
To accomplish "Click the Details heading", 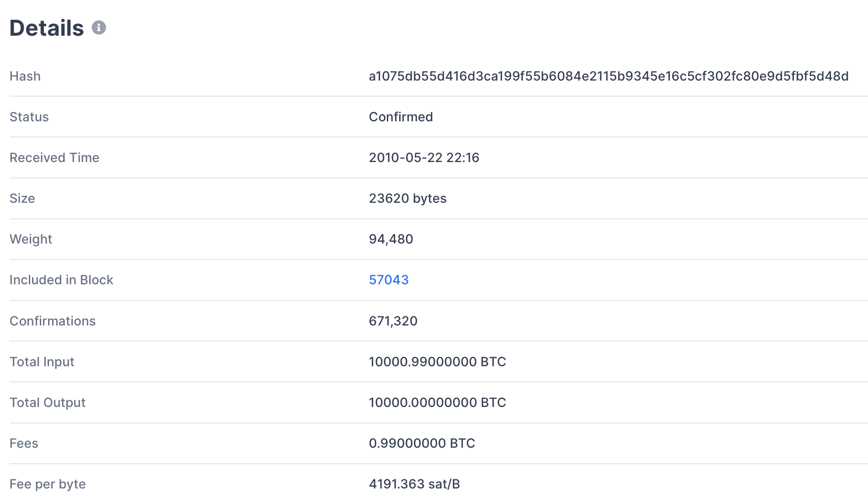I will click(x=46, y=27).
